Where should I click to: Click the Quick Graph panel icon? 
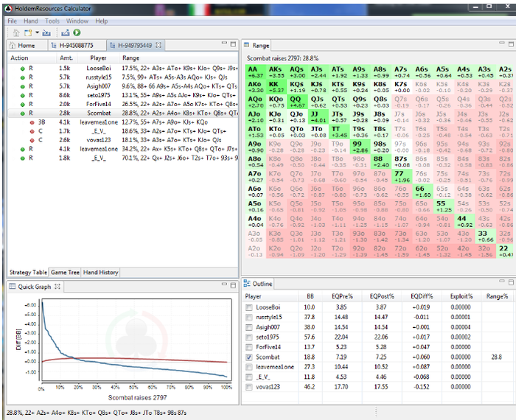13,287
